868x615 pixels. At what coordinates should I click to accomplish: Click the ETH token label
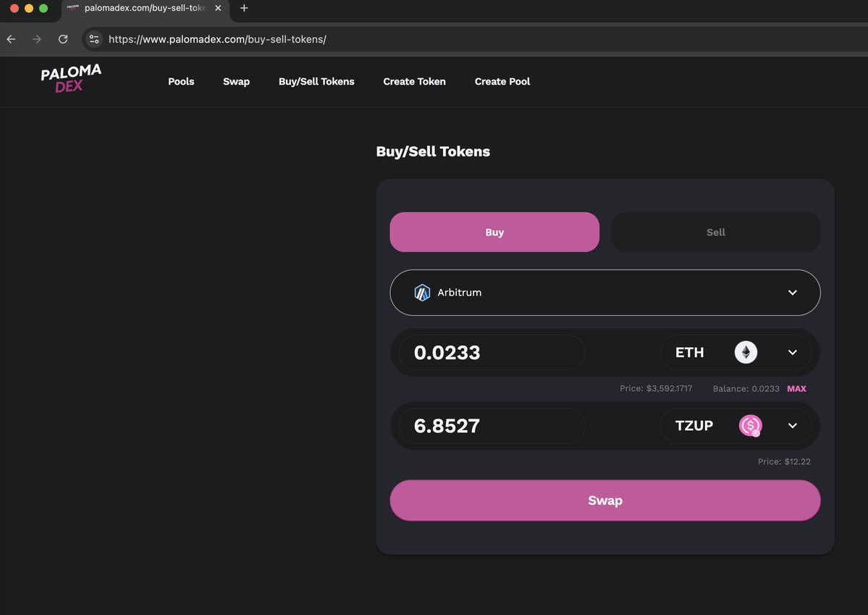pos(689,352)
